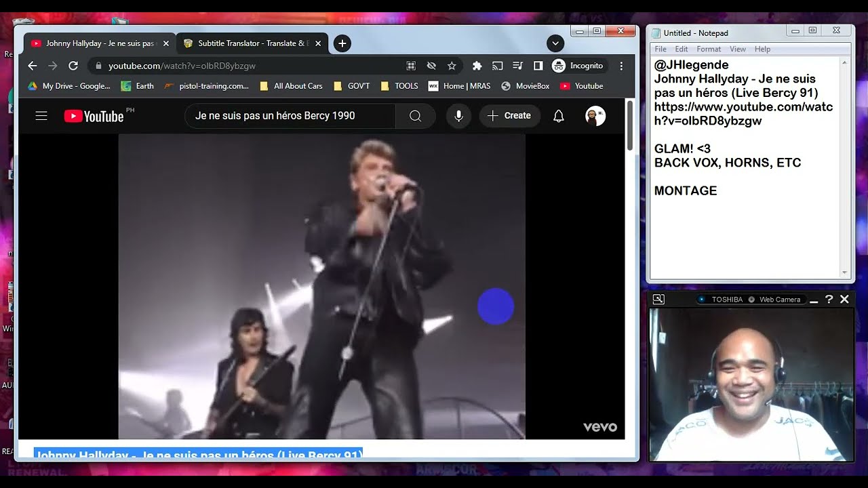Viewport: 868px width, 488px height.
Task: Open the Earth bookmark
Action: click(x=138, y=86)
